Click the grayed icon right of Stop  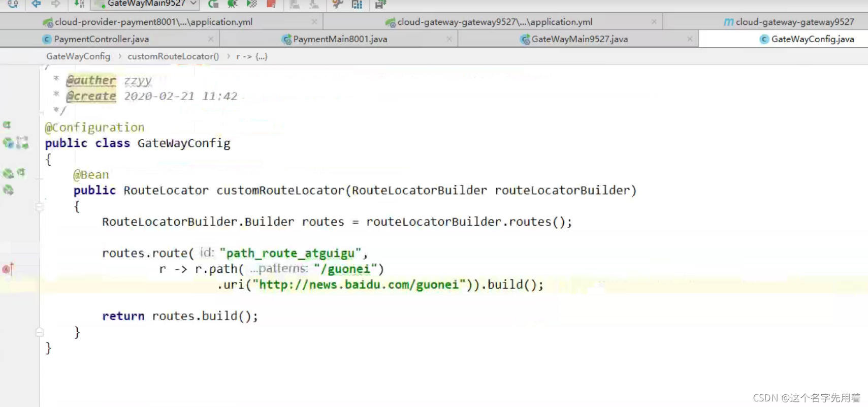pos(295,4)
